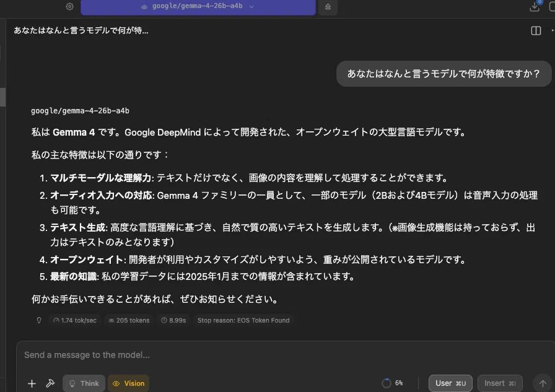Open the tools hammer icon
Viewport: 555px width, 392px height.
point(50,383)
